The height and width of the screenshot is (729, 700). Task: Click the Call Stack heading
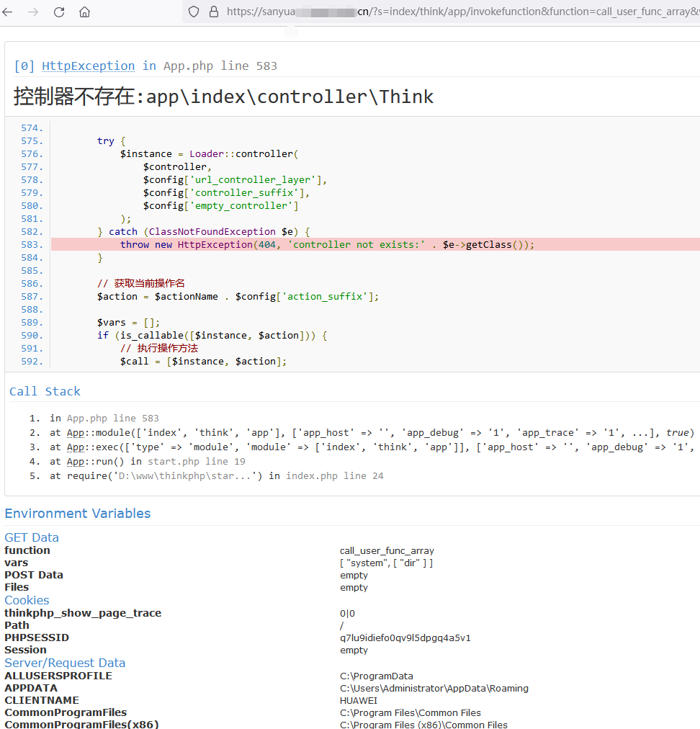click(45, 391)
